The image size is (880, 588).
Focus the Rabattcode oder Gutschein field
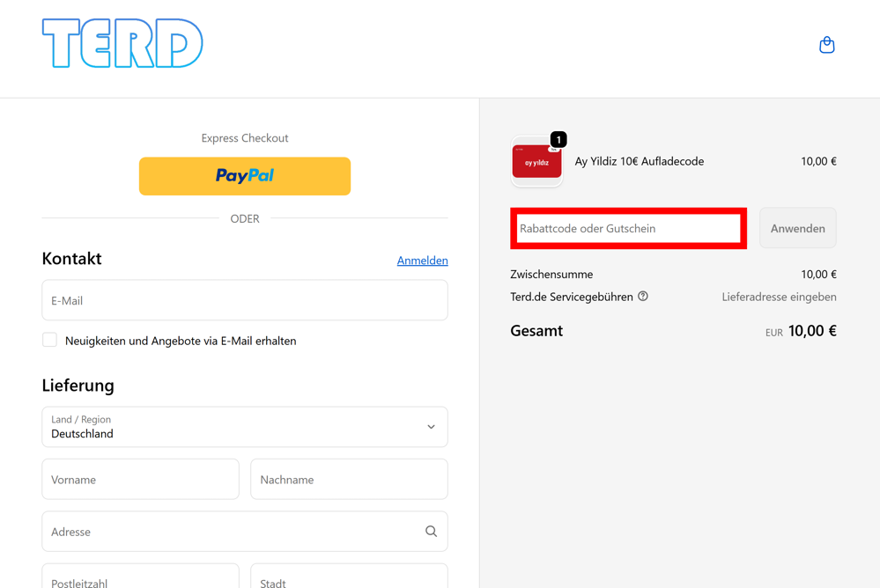(x=628, y=228)
